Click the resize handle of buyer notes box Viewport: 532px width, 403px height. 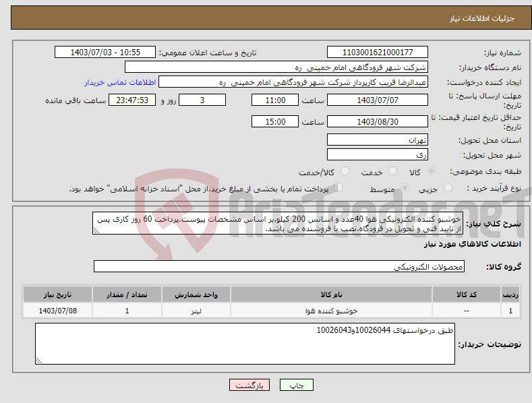[39, 361]
